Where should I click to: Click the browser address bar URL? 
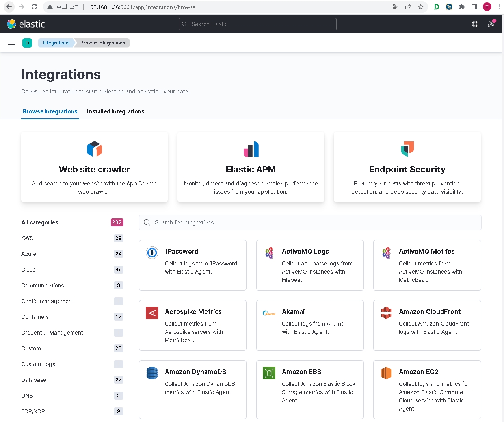point(141,7)
